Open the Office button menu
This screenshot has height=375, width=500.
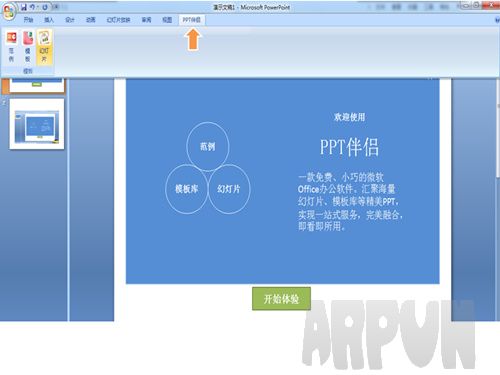click(9, 12)
